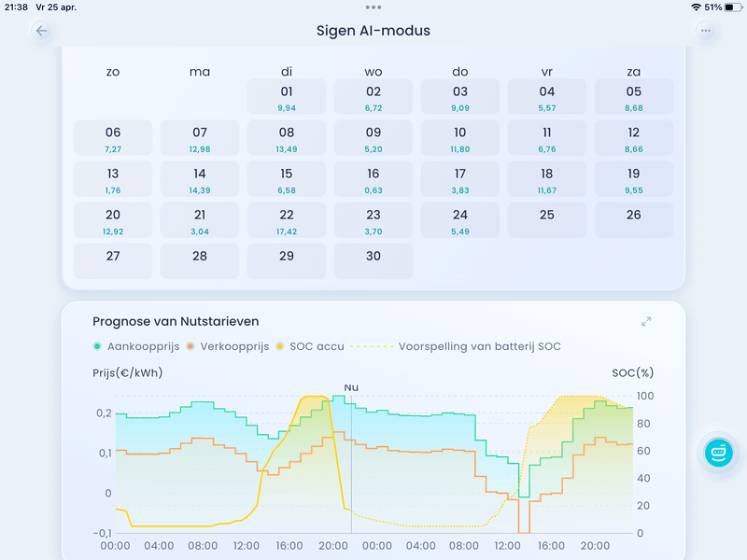
Task: Select calendar day 15 with 6,58
Action: [287, 179]
